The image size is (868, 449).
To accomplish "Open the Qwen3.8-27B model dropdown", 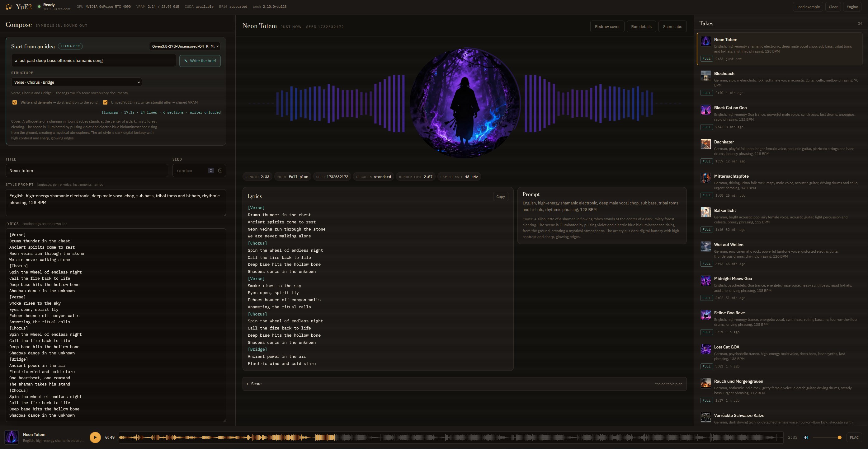I will pos(185,46).
